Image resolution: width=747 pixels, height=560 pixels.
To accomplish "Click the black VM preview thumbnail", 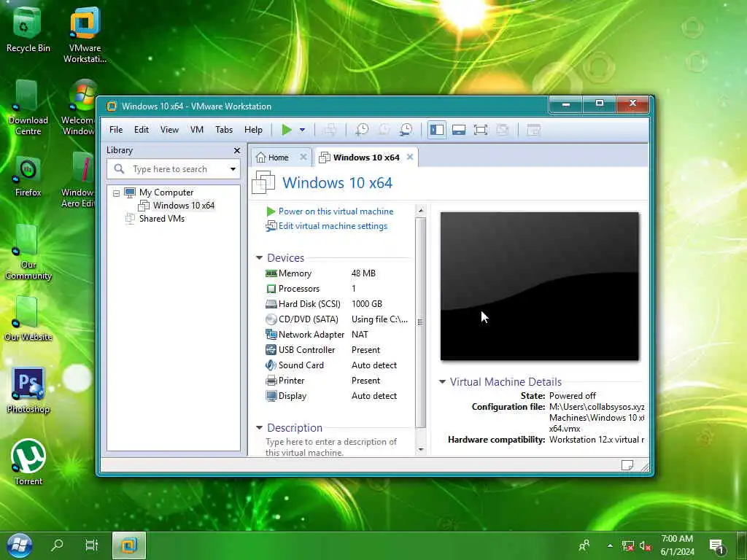I will [539, 286].
